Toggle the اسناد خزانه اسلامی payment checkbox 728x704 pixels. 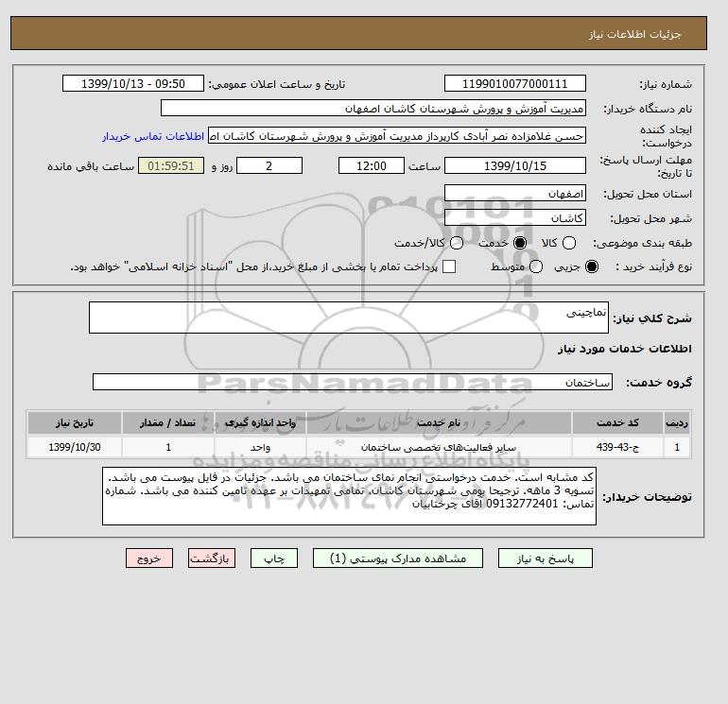coord(449,266)
